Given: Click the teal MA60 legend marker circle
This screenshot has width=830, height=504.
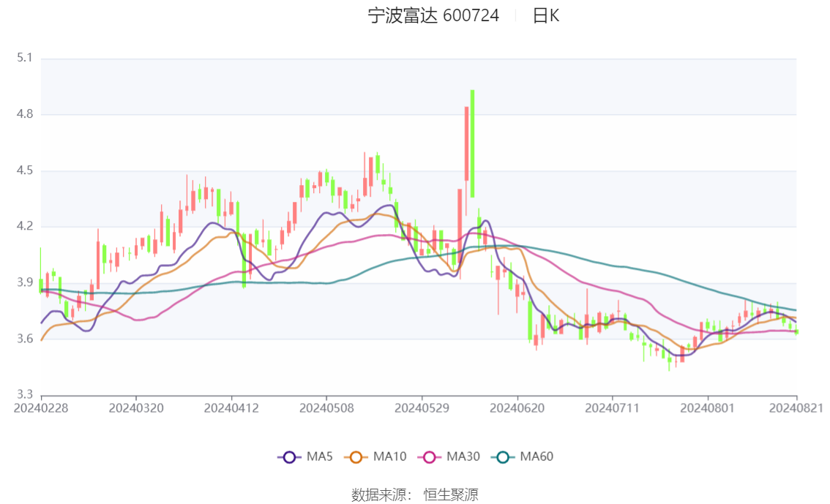Looking at the screenshot, I should 503,457.
